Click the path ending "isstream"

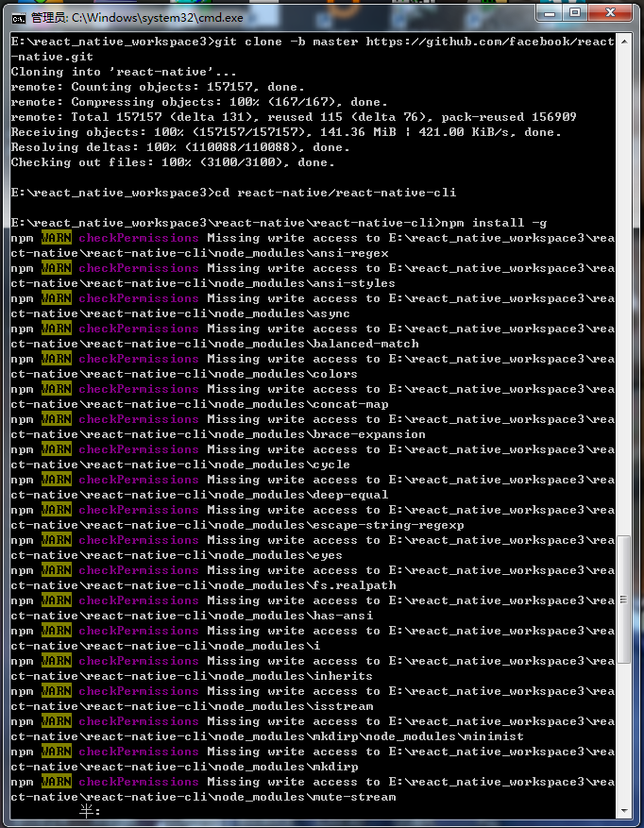192,706
